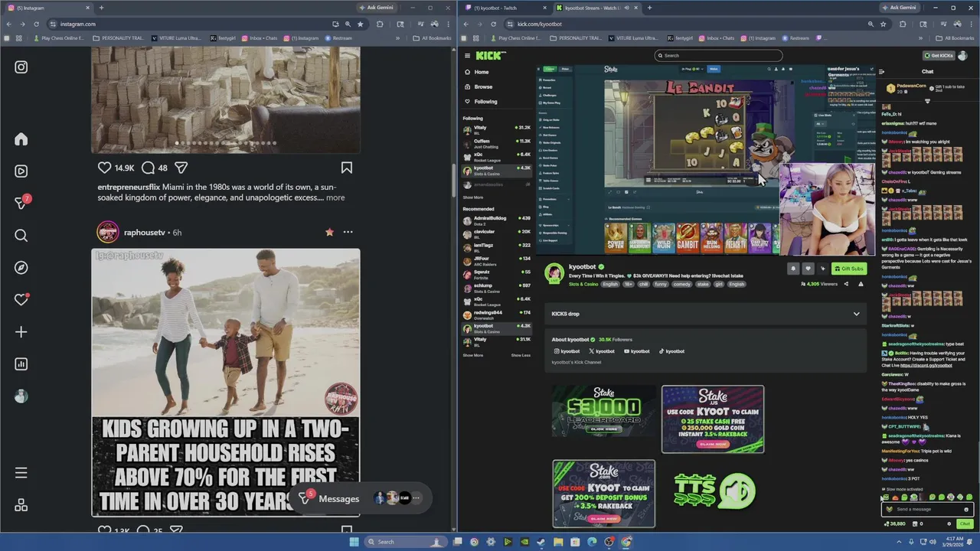Click the Get KICKs button
Screen dimensions: 980x551
point(939,55)
